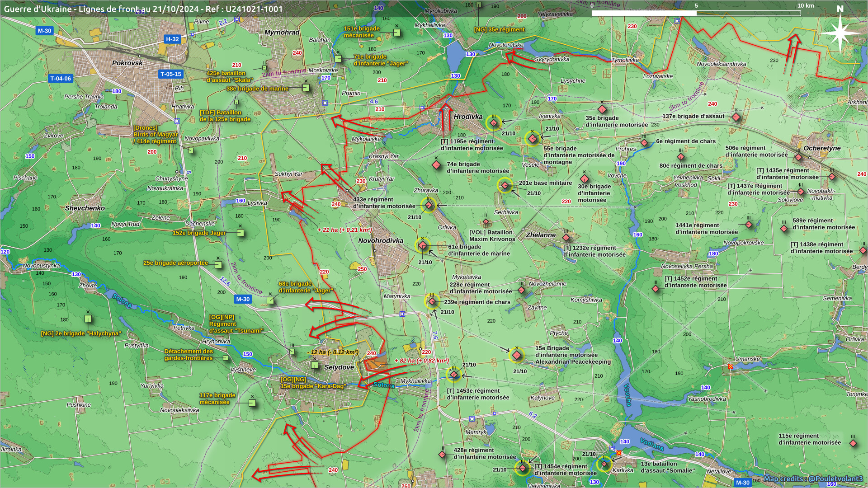Click the 151e brigade mécanisée green unit icon
Viewport: 868px width, 488px height.
pyautogui.click(x=396, y=33)
